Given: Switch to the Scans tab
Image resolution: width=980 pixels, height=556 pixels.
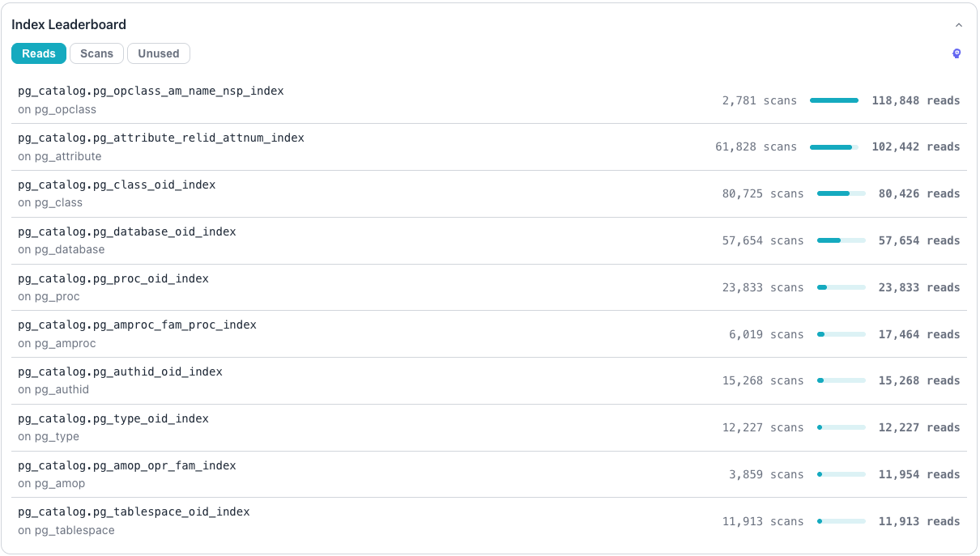Looking at the screenshot, I should tap(96, 53).
